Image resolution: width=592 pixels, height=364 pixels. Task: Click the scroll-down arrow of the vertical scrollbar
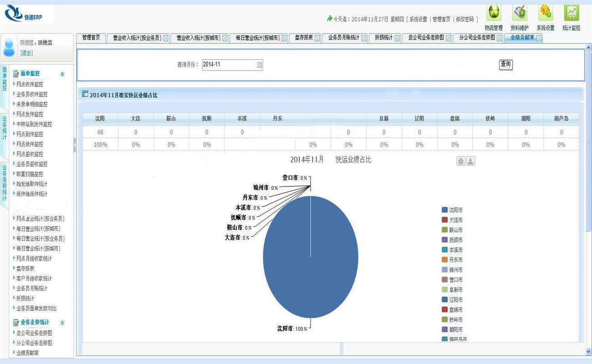point(587,352)
